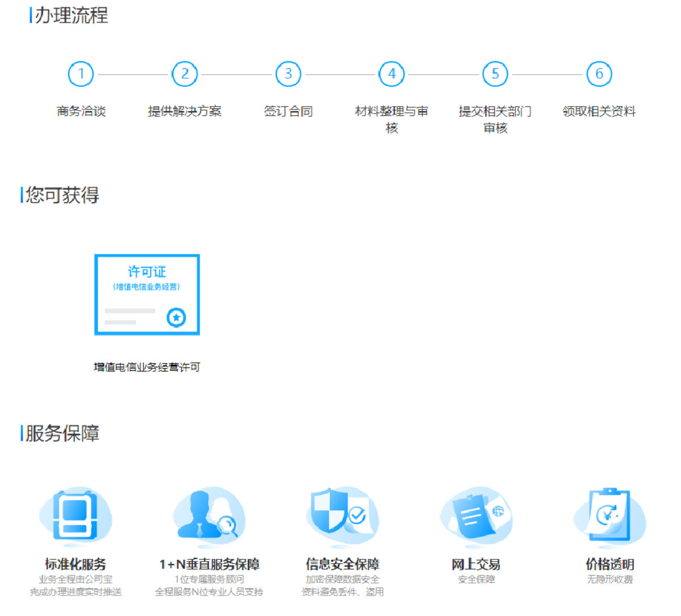Select step 3 circle labeled 签订合同

pos(288,73)
